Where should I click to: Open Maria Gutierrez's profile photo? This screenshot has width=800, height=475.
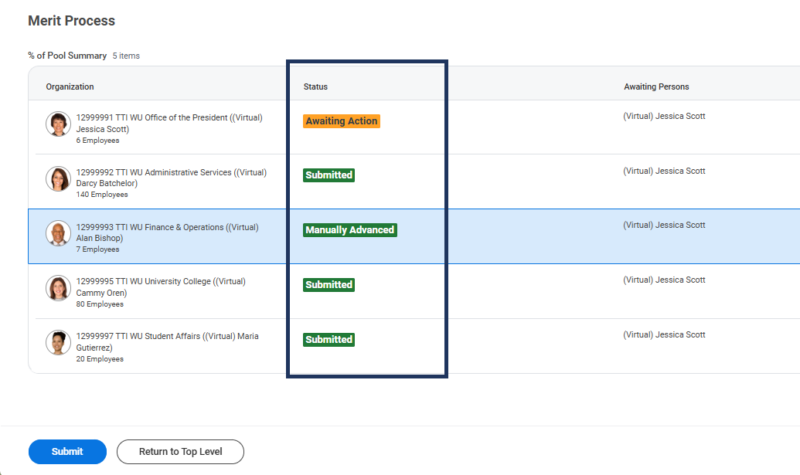58,343
